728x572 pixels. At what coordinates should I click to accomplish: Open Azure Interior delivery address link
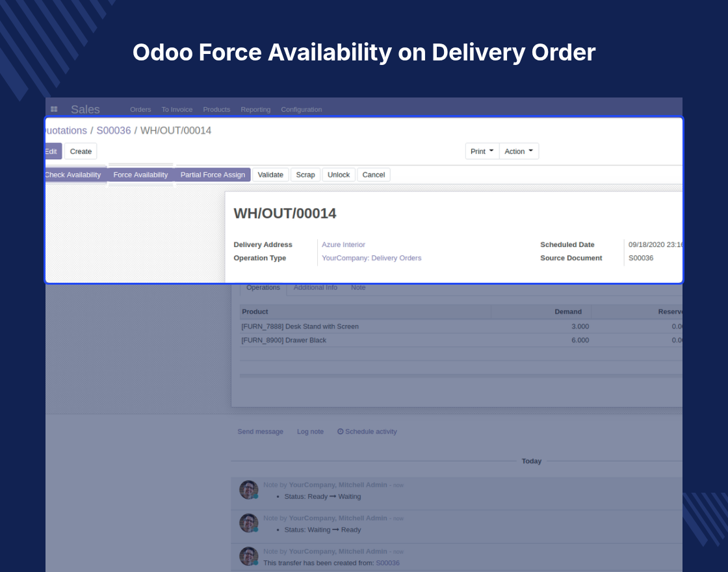click(344, 244)
